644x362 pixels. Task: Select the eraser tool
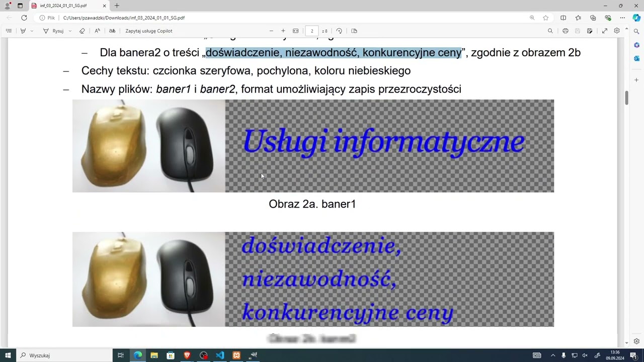82,31
